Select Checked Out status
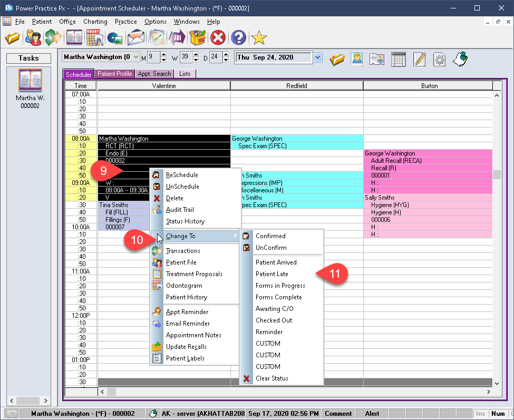Image resolution: width=514 pixels, height=420 pixels. (274, 320)
